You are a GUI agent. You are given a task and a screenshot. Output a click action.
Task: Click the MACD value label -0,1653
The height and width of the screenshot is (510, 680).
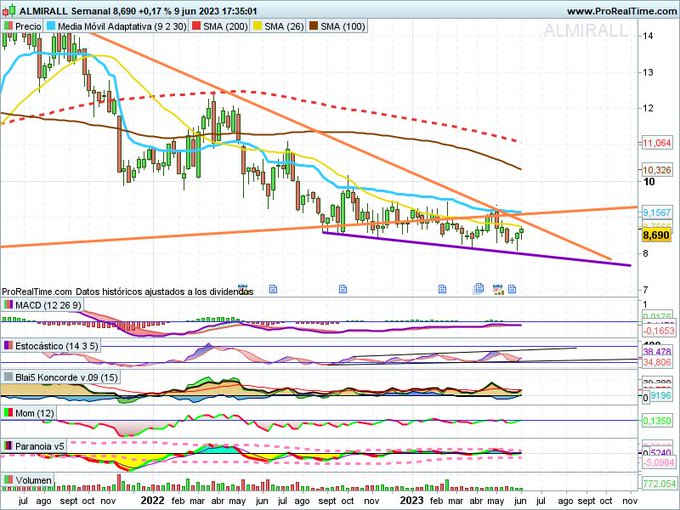click(657, 331)
